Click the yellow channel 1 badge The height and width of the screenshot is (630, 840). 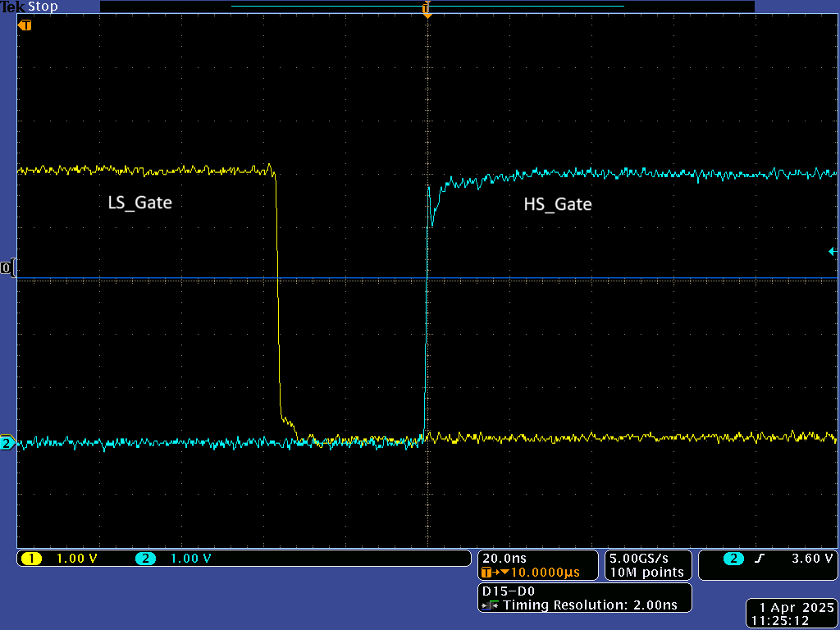(31, 559)
